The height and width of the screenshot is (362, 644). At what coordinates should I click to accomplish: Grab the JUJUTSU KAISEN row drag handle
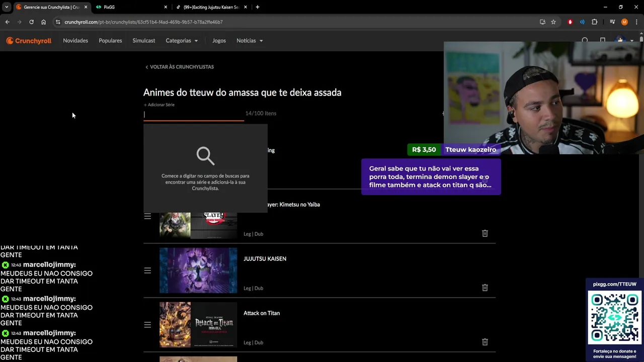tap(147, 270)
